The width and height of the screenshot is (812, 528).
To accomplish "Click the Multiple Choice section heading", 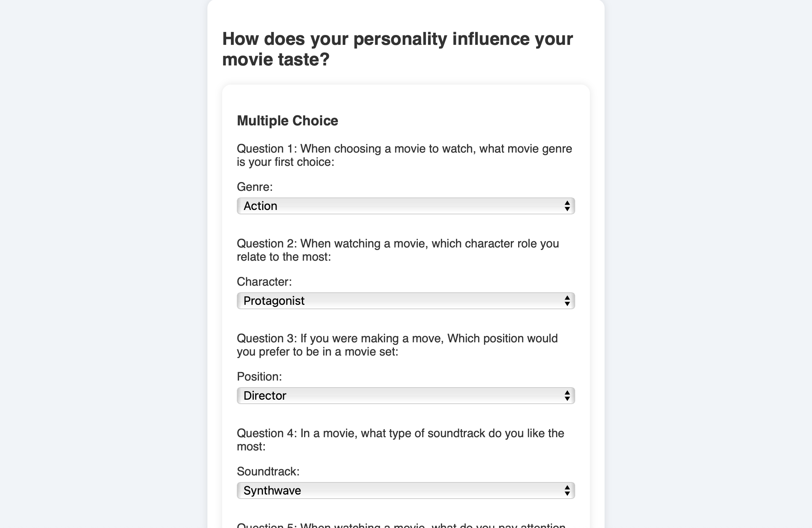I will pos(288,120).
